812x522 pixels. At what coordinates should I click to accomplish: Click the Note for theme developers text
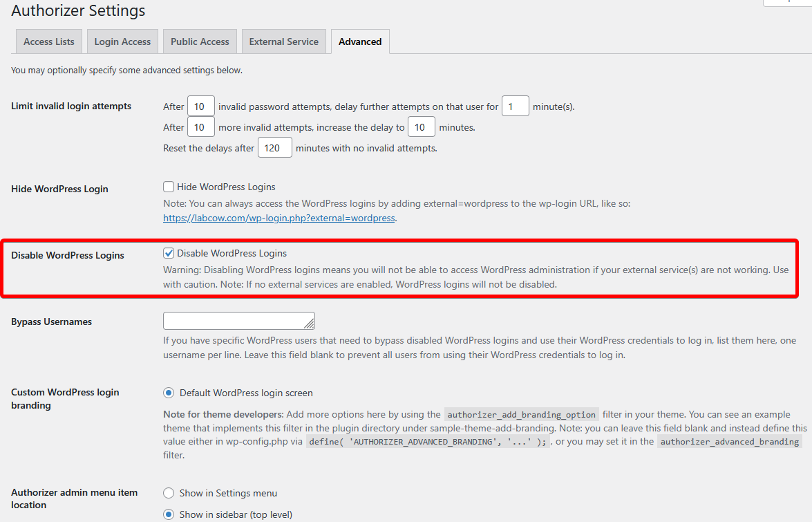[x=223, y=414]
